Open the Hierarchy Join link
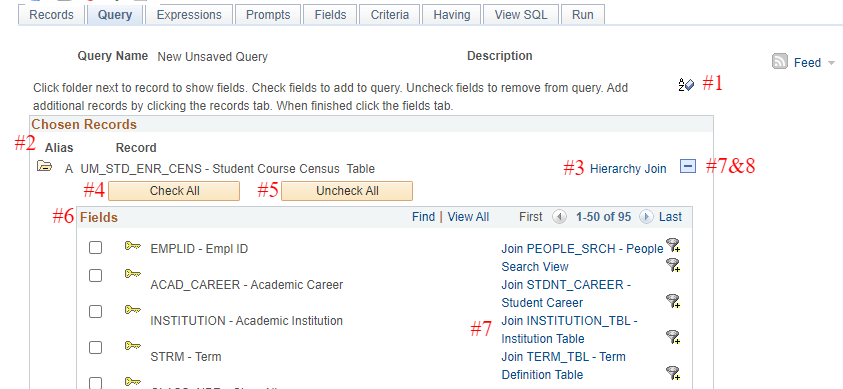This screenshot has width=843, height=389. point(628,169)
